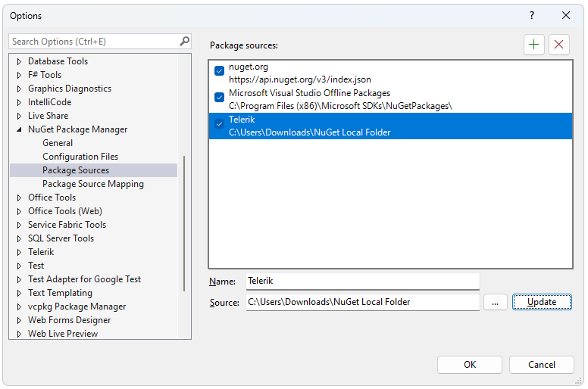
Task: Select the Telerik source row name
Action: pyautogui.click(x=242, y=120)
